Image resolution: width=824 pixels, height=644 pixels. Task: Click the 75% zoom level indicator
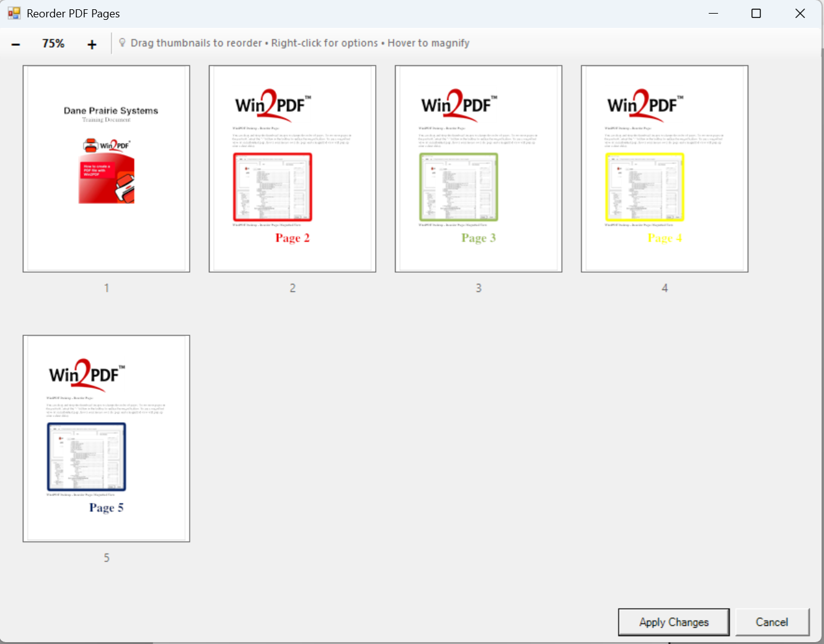[53, 43]
